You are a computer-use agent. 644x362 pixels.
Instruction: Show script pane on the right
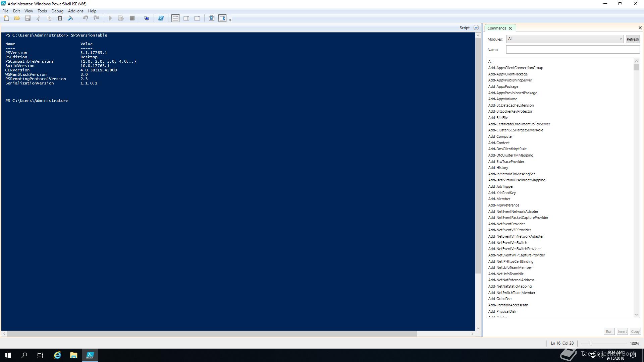[186, 18]
